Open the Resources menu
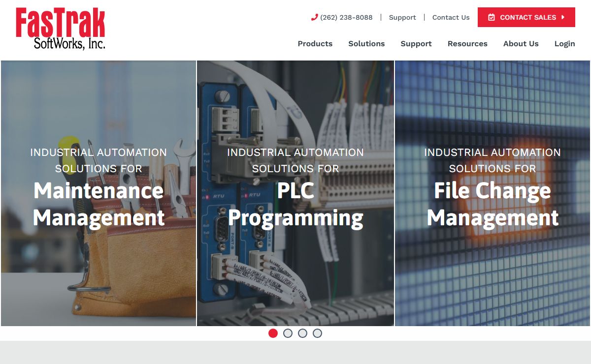The image size is (591, 364). (467, 43)
